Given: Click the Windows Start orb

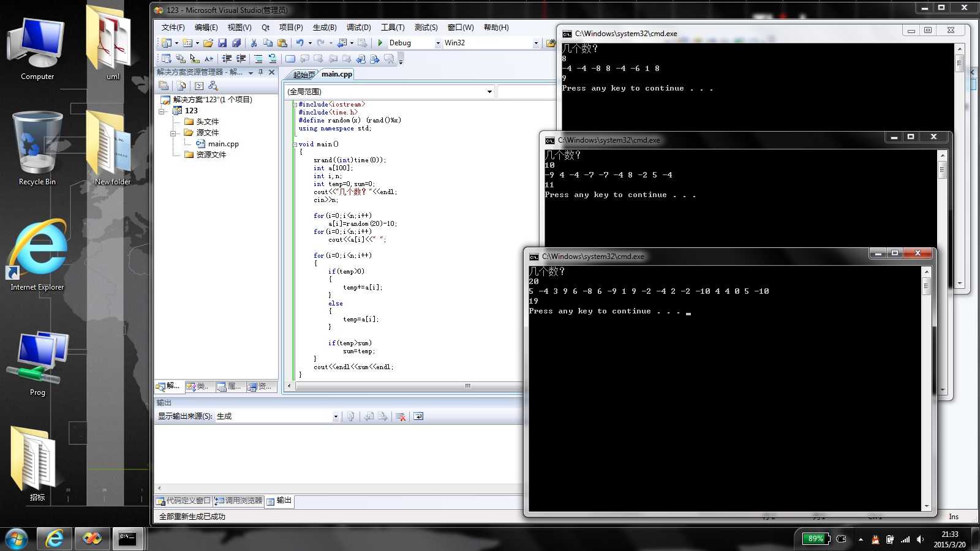Looking at the screenshot, I should tap(16, 539).
